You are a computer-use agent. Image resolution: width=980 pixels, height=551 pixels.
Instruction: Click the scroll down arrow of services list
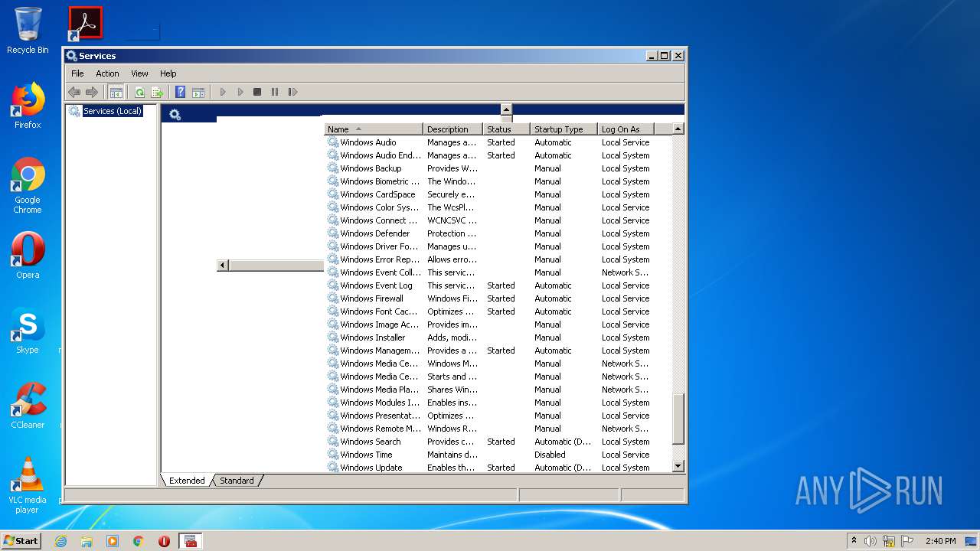point(678,466)
